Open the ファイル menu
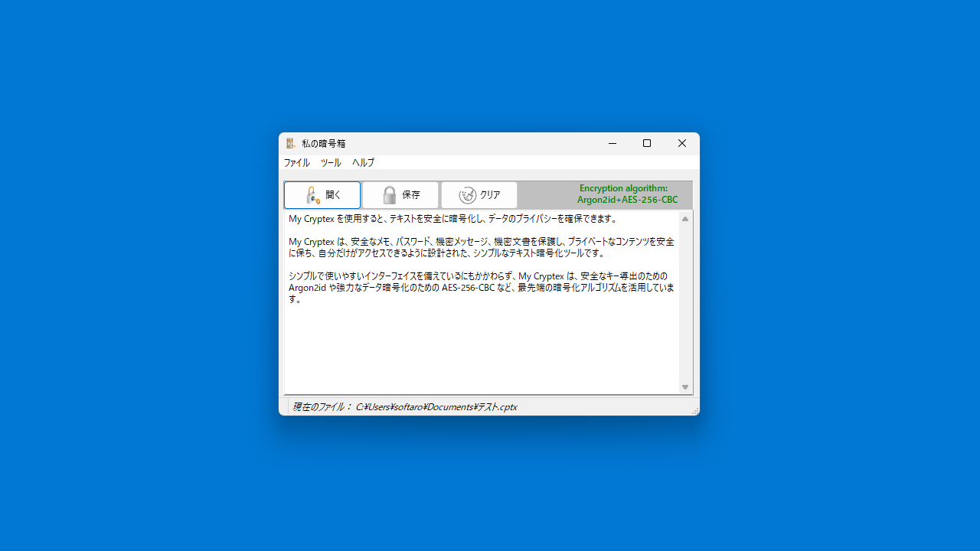 (x=297, y=163)
